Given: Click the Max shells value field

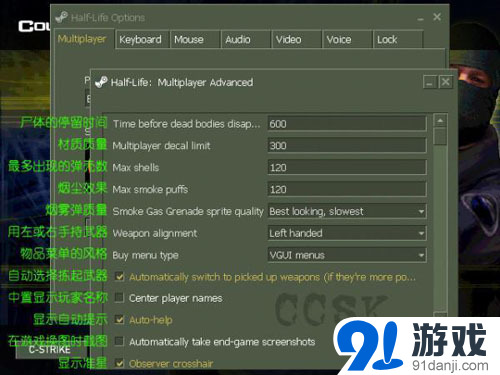Looking at the screenshot, I should coord(347,167).
